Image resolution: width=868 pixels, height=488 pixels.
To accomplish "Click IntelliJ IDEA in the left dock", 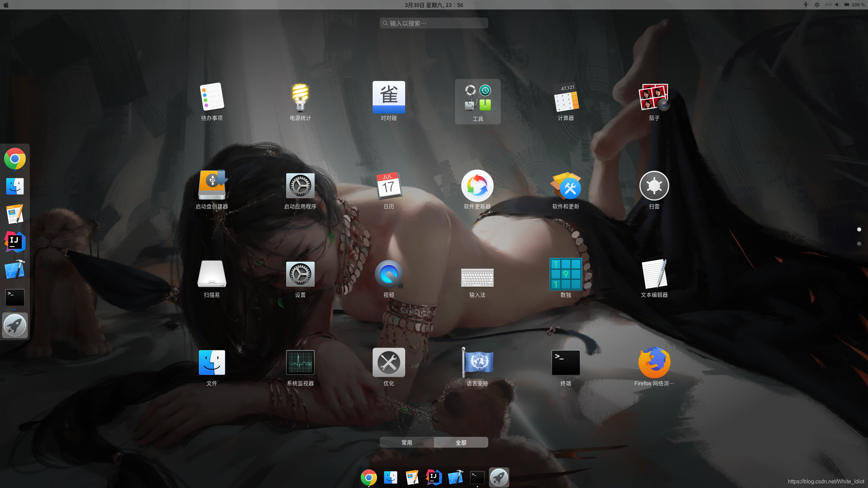I will tap(15, 242).
